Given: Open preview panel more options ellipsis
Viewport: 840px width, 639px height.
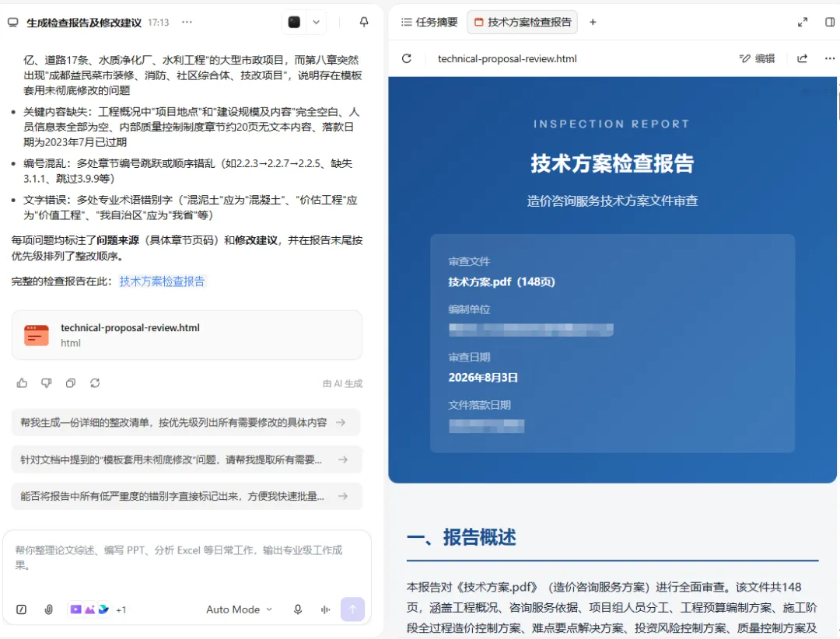Looking at the screenshot, I should coord(830,58).
